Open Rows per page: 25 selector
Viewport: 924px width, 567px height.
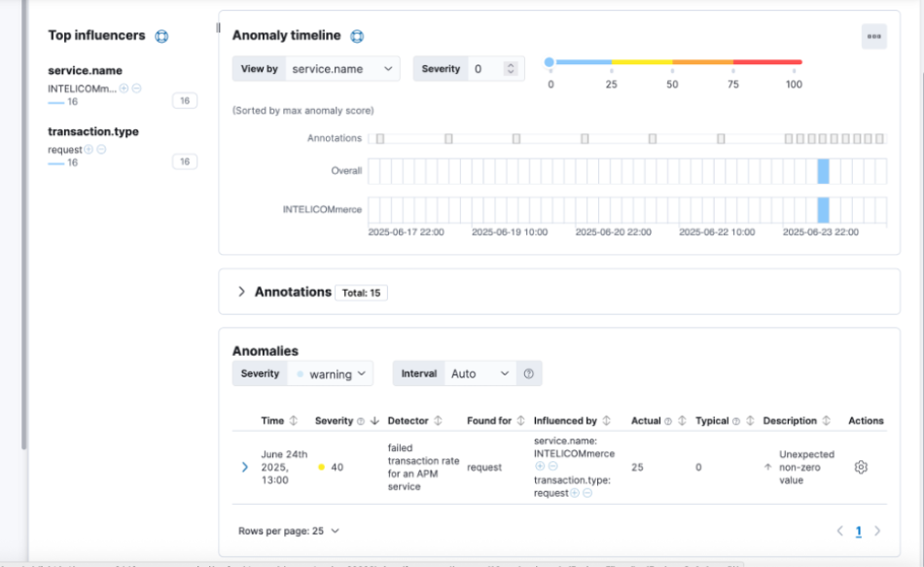click(289, 531)
